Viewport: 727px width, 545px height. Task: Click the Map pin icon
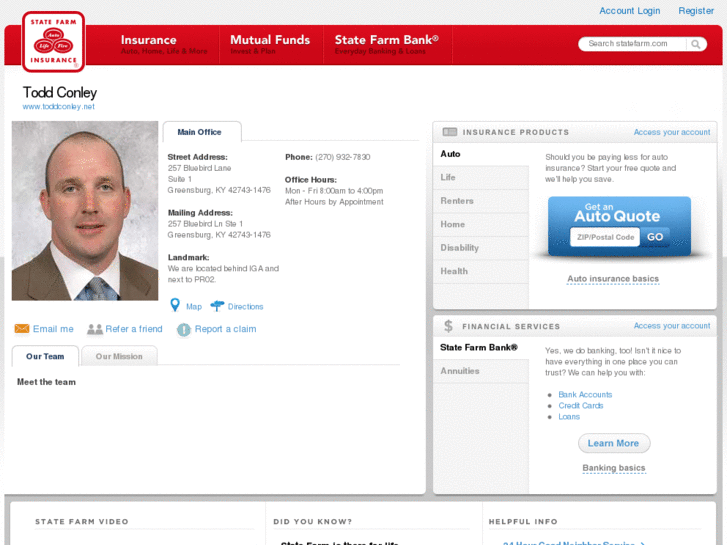coord(175,305)
